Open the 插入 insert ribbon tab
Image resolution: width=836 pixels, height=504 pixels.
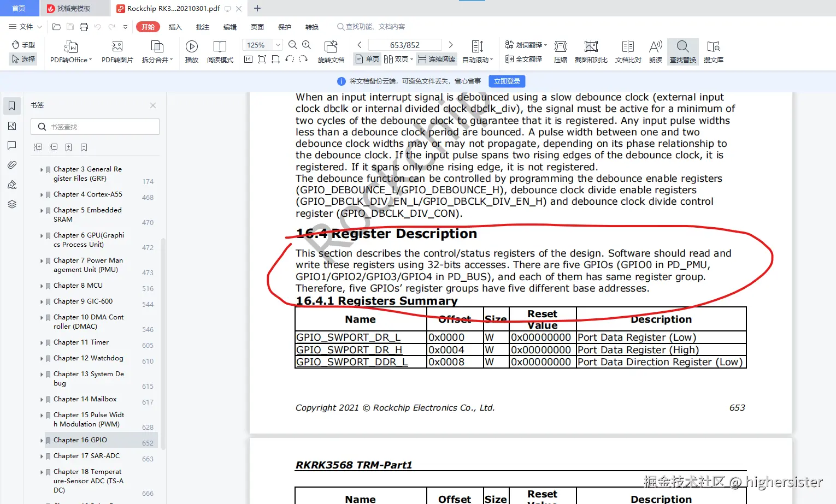pyautogui.click(x=175, y=27)
